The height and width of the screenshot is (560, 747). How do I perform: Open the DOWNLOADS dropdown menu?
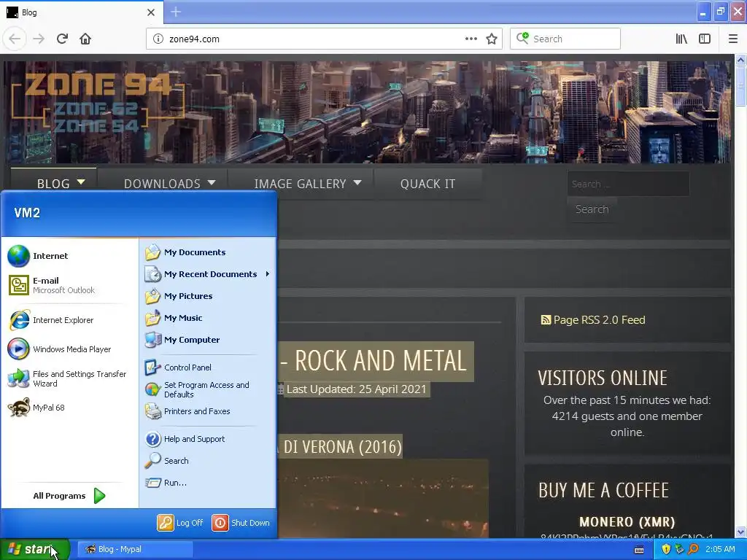[163, 184]
